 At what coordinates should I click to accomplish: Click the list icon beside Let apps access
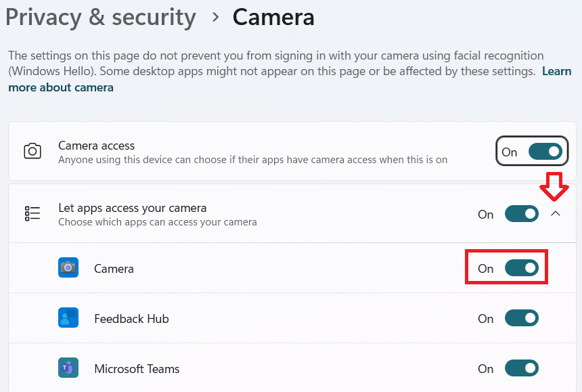pyautogui.click(x=32, y=214)
